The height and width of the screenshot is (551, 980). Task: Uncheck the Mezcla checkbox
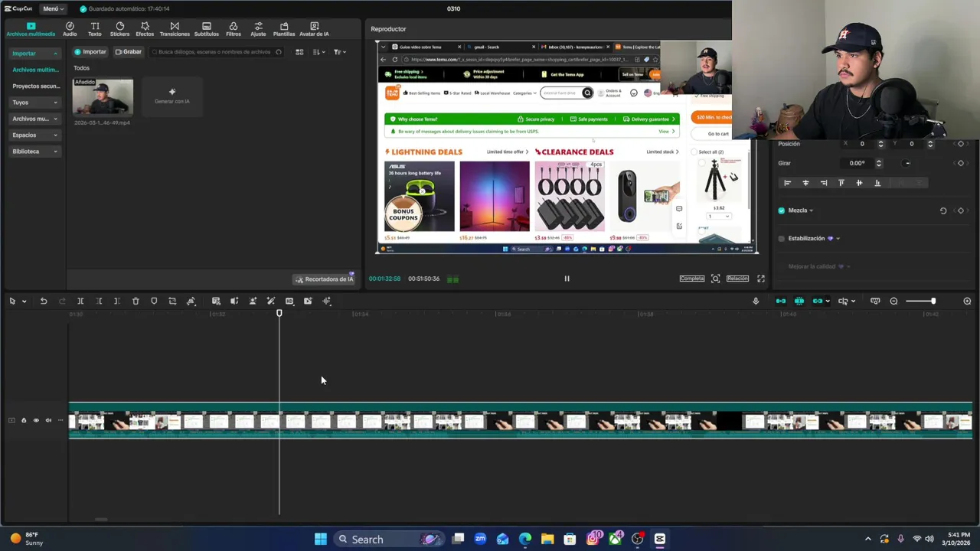(x=782, y=210)
